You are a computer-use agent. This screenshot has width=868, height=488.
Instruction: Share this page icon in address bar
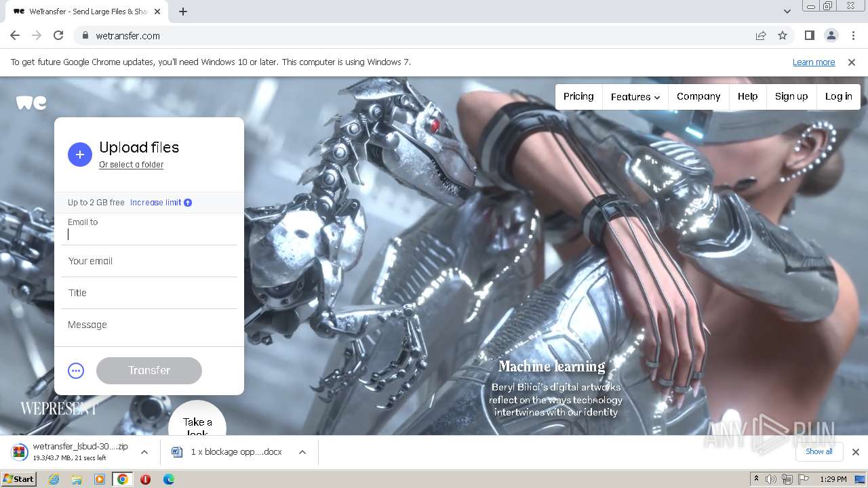tap(761, 35)
